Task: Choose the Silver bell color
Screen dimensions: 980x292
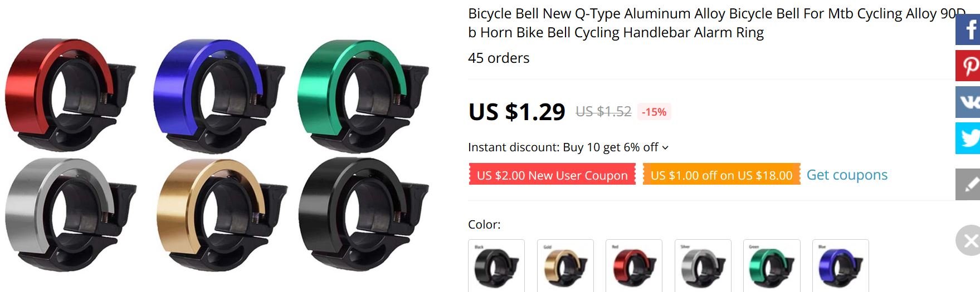Action: tap(703, 266)
